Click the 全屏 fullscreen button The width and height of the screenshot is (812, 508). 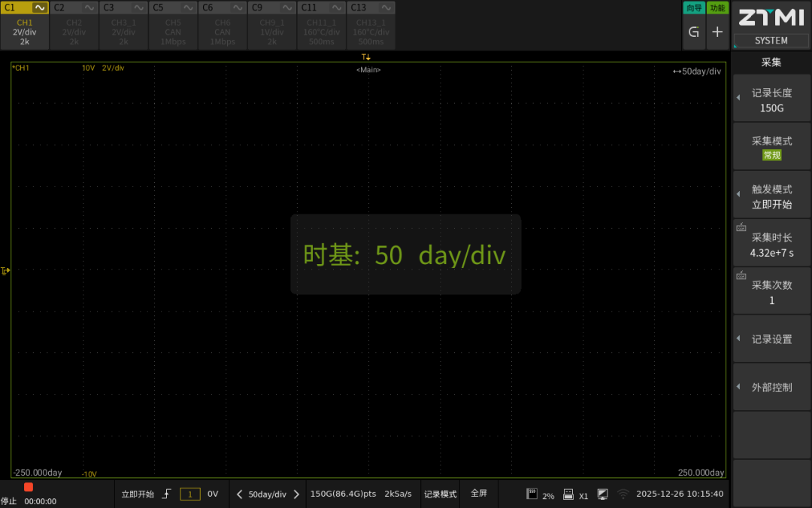[479, 494]
